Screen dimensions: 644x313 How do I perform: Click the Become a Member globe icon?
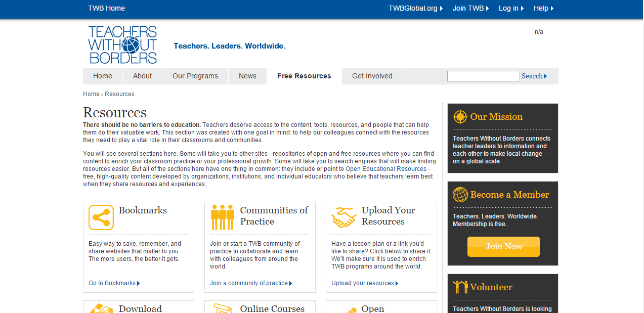click(x=460, y=195)
